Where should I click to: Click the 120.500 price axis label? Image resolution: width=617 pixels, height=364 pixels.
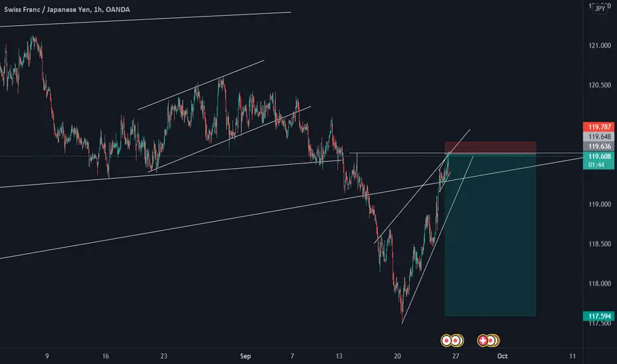click(x=599, y=85)
